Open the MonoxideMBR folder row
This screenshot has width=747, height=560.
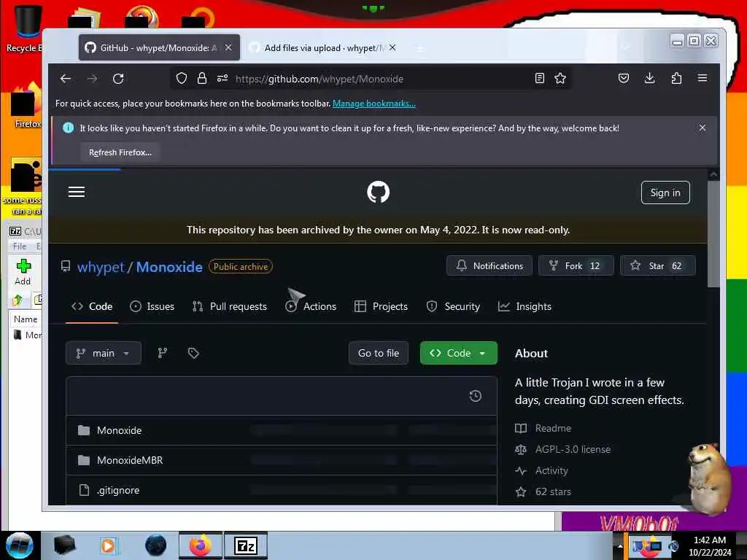(282, 461)
